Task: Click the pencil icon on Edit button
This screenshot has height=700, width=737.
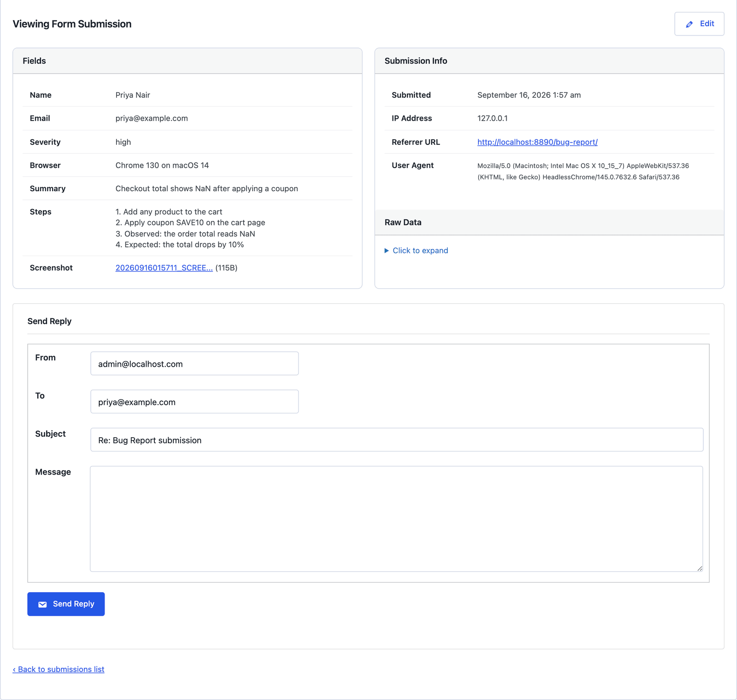Action: [689, 24]
